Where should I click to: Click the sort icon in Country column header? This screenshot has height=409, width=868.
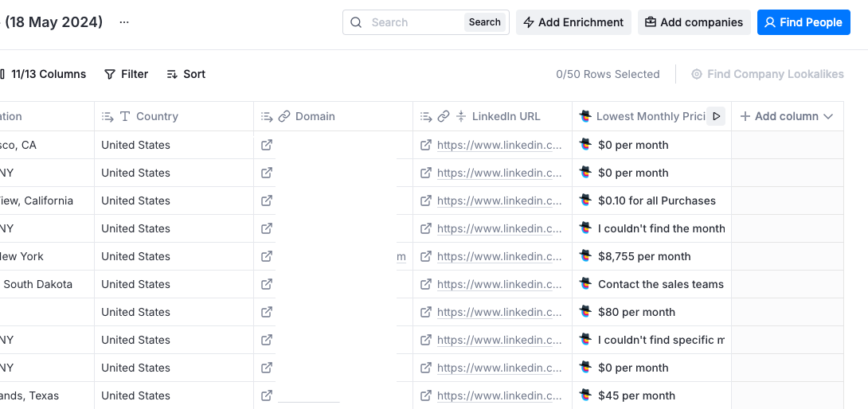tap(108, 116)
